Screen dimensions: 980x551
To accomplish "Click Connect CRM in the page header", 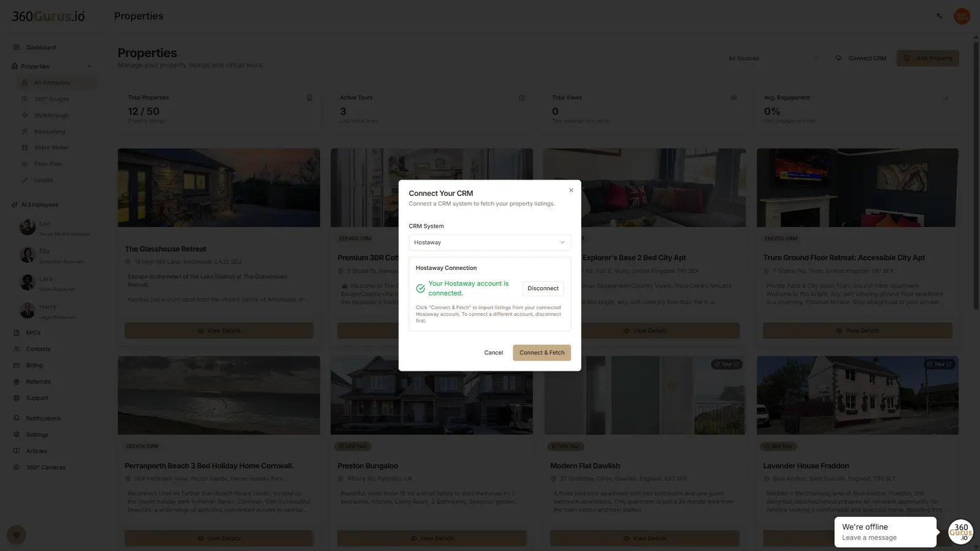I will tap(861, 58).
